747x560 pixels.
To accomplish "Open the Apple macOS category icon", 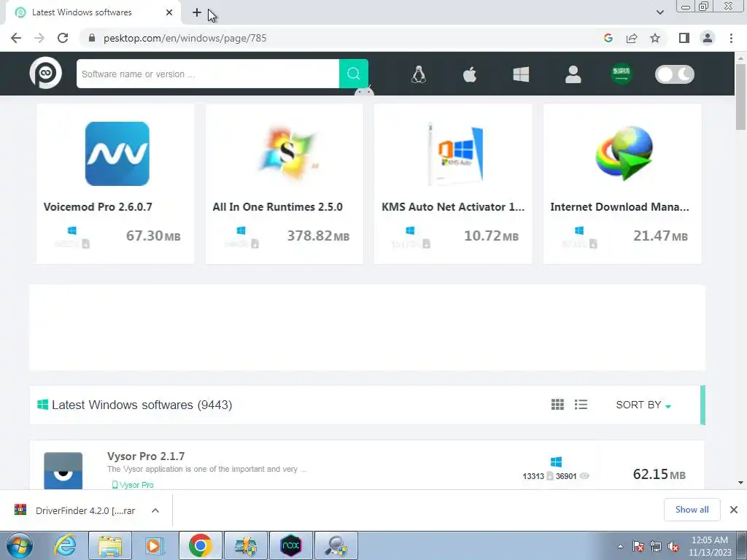I will point(470,74).
